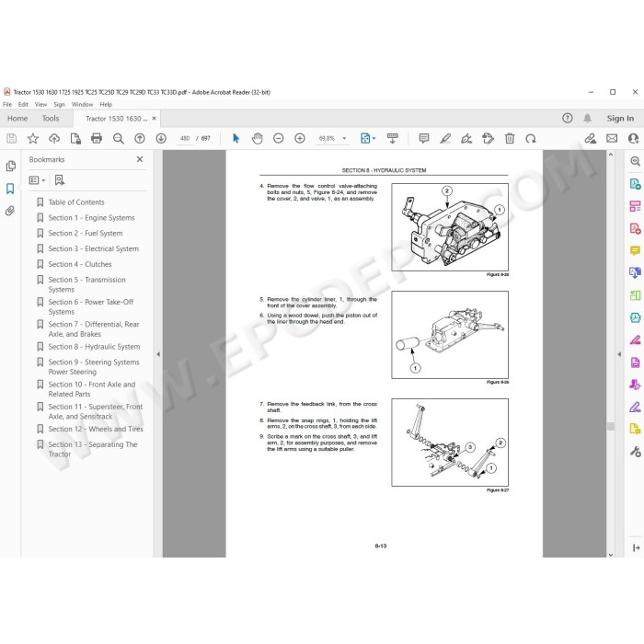
Task: Close the Bookmarks panel
Action: 140,159
